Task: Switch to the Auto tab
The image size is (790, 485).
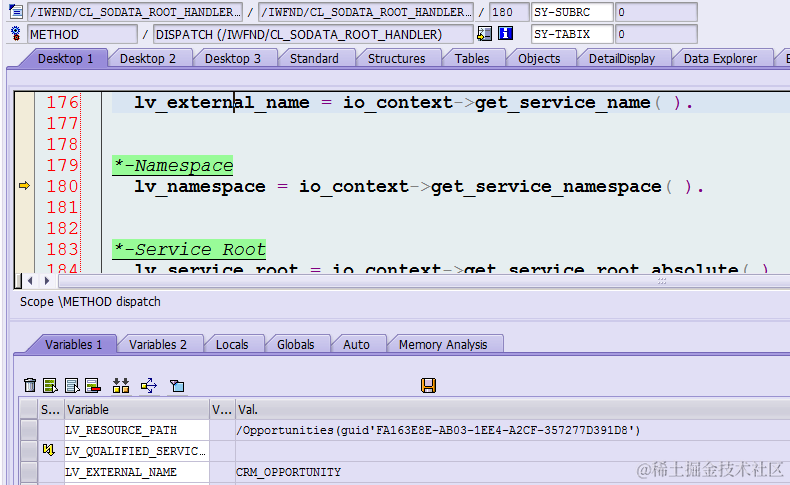Action: 356,344
